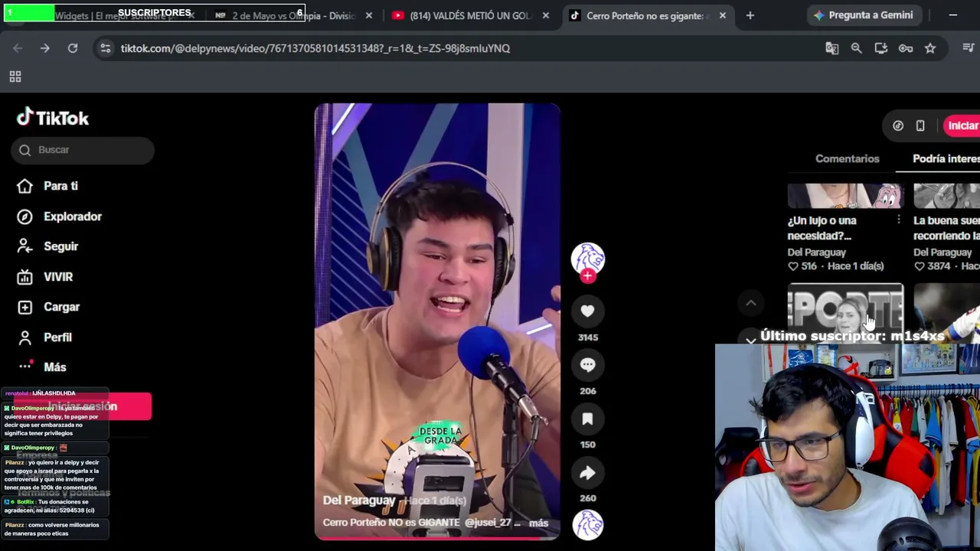Open the apps grid icon in bookmarks bar
980x551 pixels.
click(15, 77)
